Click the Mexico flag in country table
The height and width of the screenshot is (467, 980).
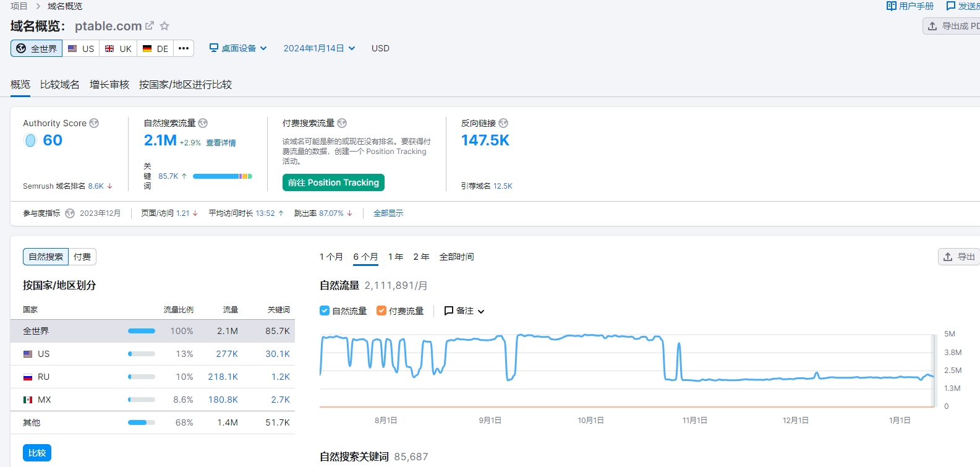point(28,400)
